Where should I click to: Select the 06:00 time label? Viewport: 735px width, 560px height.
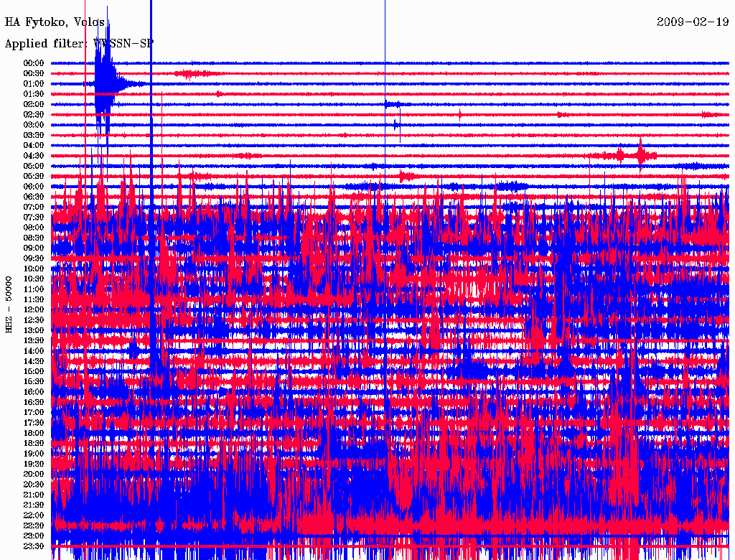[x=34, y=186]
